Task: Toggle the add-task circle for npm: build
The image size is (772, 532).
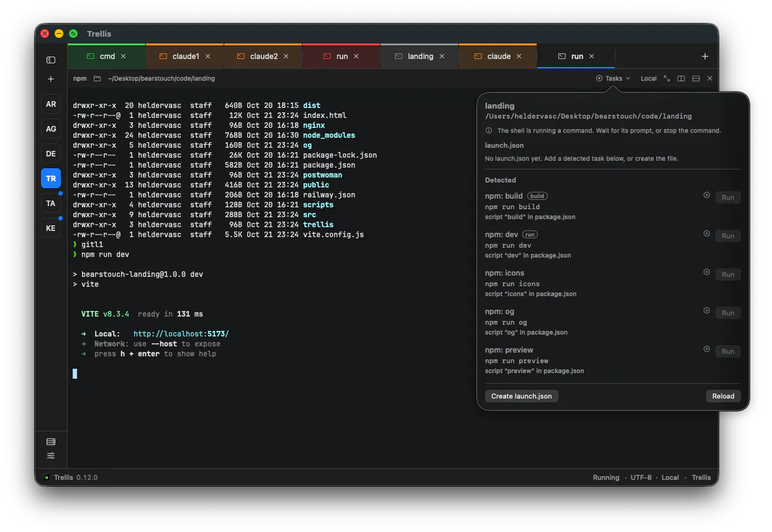Action: pyautogui.click(x=706, y=195)
